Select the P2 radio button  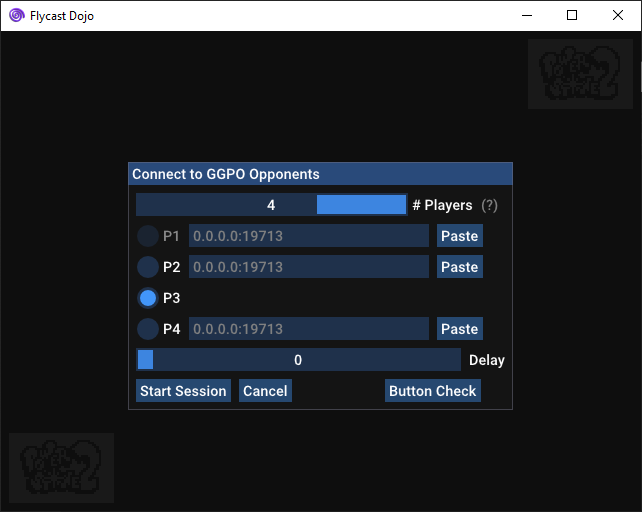(147, 267)
